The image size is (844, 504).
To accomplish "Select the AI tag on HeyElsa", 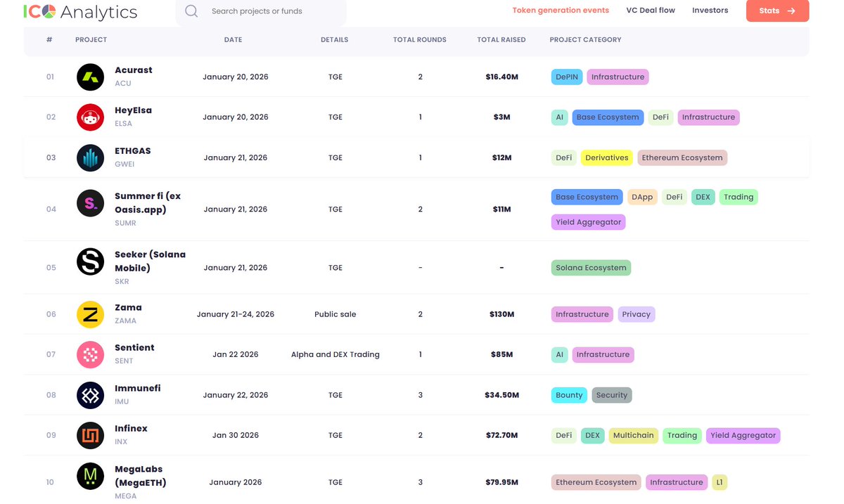I will pos(560,117).
